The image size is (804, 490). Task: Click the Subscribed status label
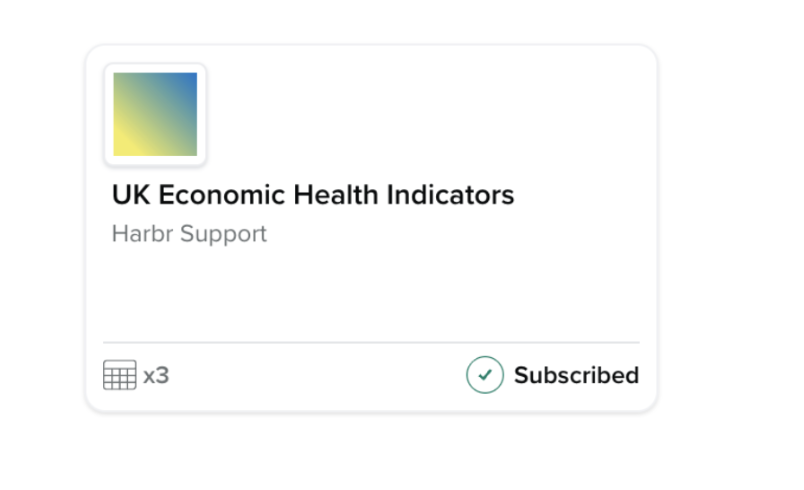coord(576,375)
